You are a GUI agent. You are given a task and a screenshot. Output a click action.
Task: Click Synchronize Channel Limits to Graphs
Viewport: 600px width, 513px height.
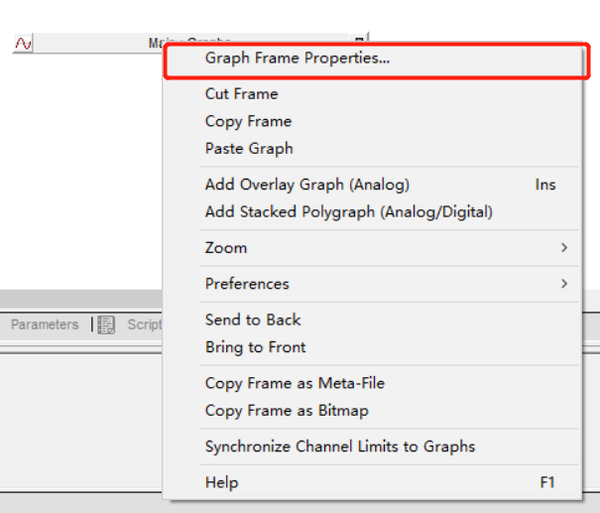340,446
